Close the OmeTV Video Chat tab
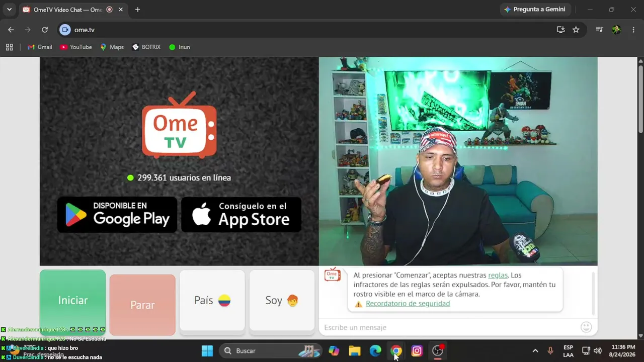This screenshot has width=644, height=362. (x=120, y=10)
